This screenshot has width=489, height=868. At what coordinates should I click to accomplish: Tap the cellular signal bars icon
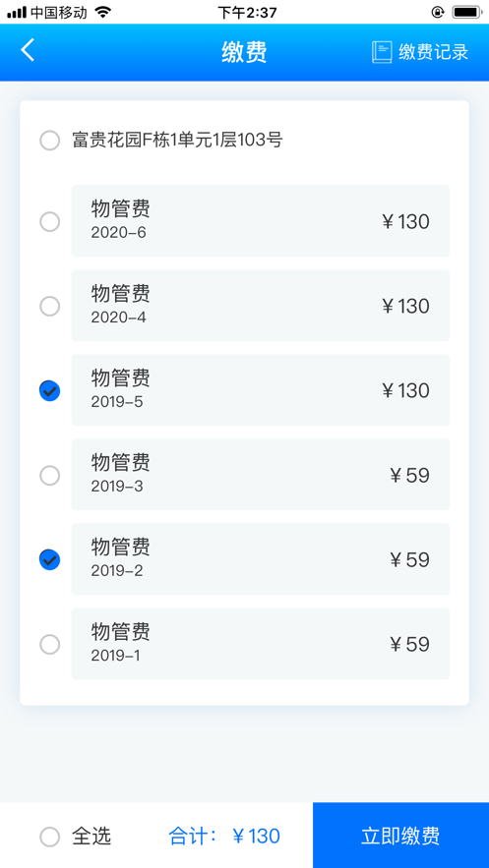tap(17, 12)
